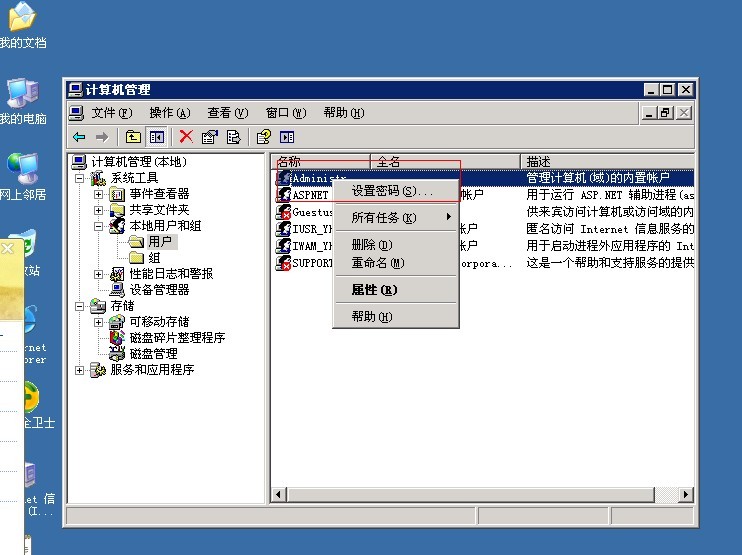
Task: Click the Up one level folder icon
Action: [133, 137]
